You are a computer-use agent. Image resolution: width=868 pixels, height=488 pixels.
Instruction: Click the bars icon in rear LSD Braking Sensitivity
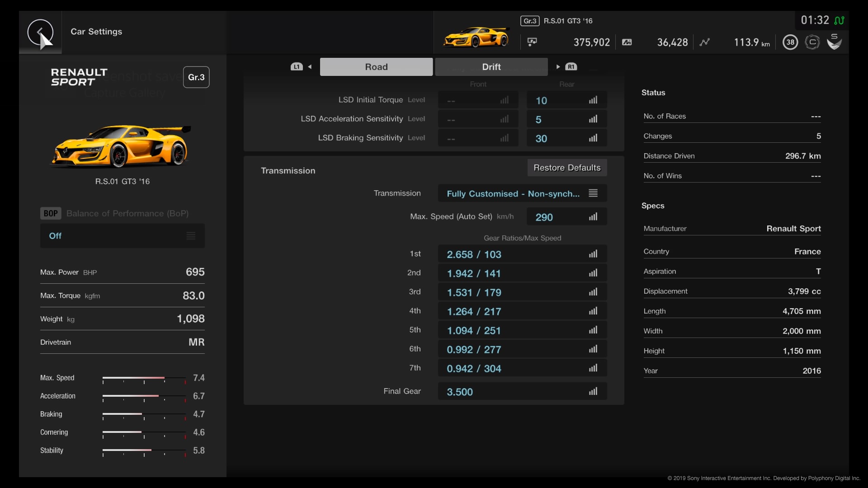593,138
